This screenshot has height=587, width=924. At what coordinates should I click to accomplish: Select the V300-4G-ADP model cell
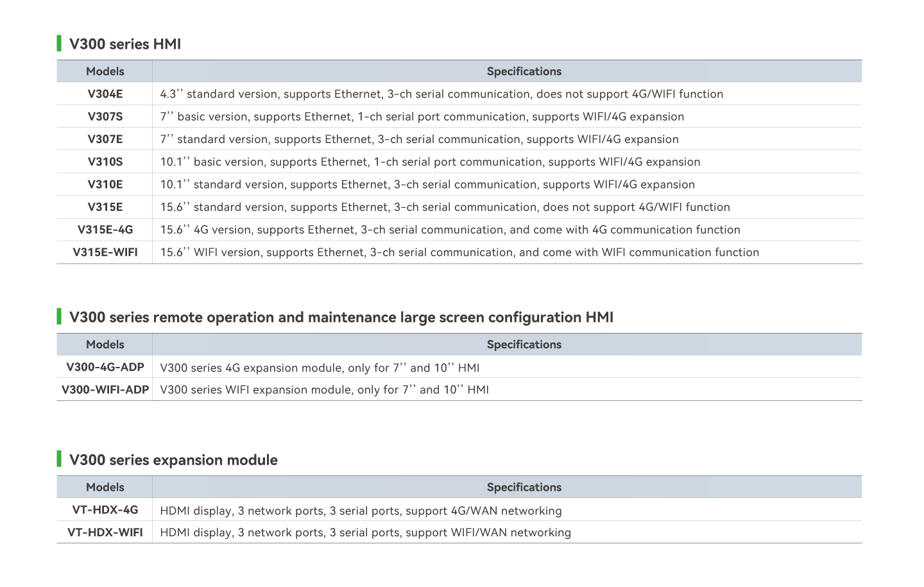pyautogui.click(x=105, y=367)
